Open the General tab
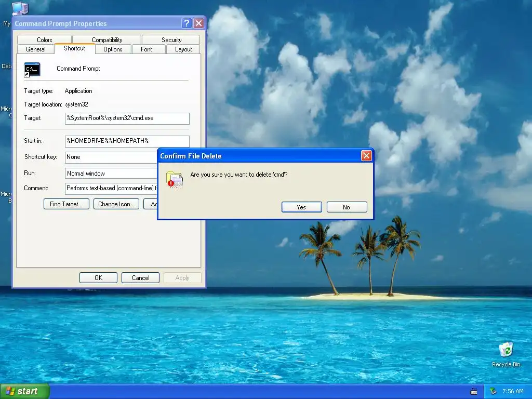The height and width of the screenshot is (399, 532). click(36, 49)
